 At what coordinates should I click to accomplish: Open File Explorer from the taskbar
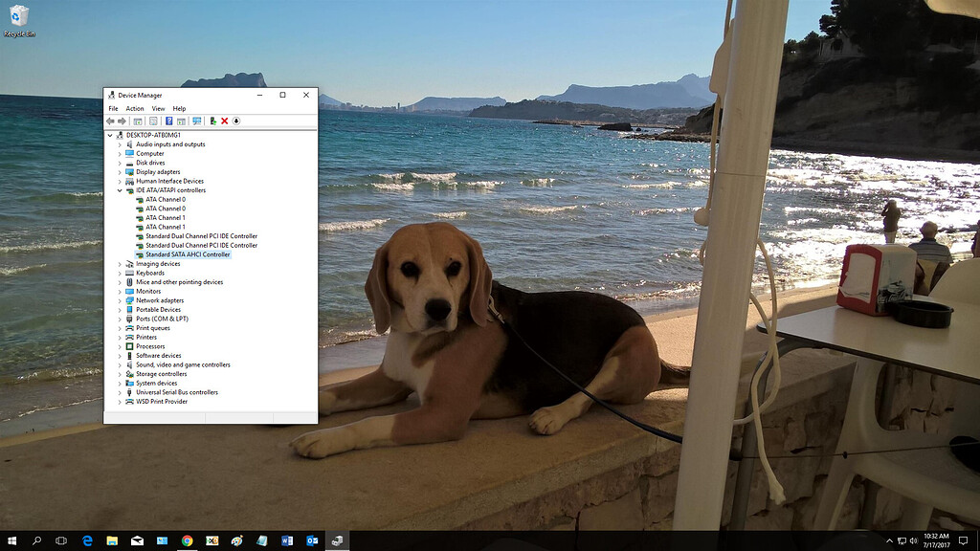point(112,541)
